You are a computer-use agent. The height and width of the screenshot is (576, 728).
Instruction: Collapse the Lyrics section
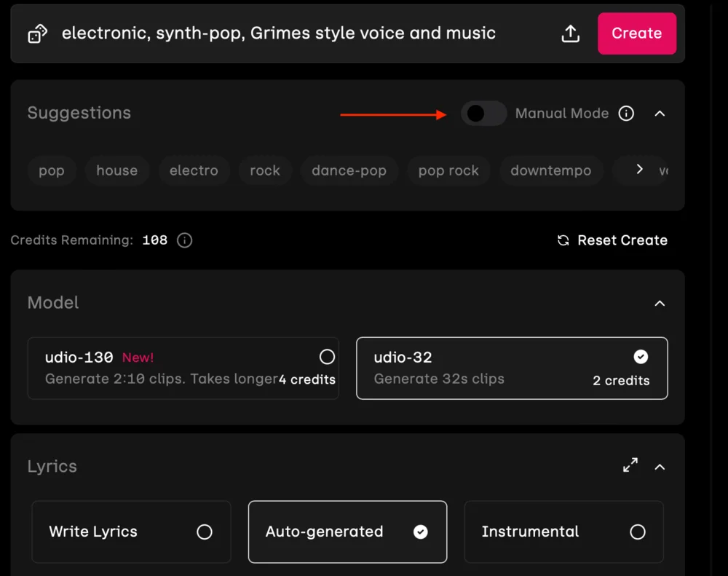pos(660,467)
